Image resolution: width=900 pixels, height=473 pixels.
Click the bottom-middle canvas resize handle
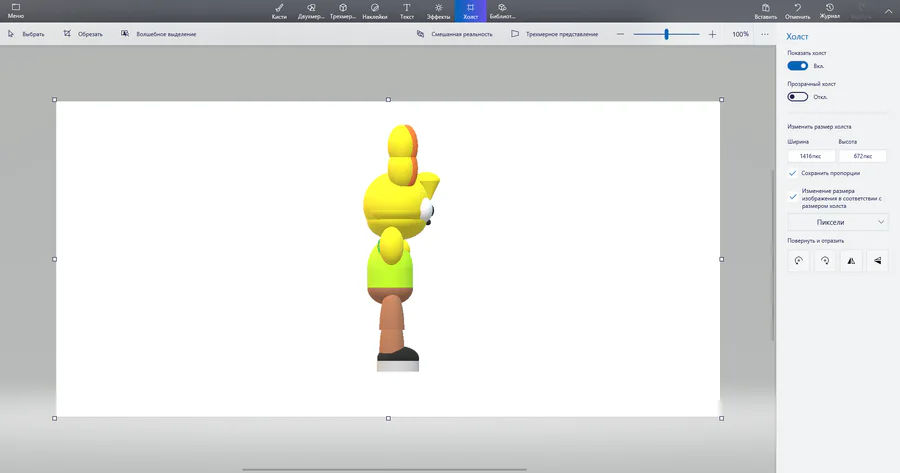(x=389, y=418)
